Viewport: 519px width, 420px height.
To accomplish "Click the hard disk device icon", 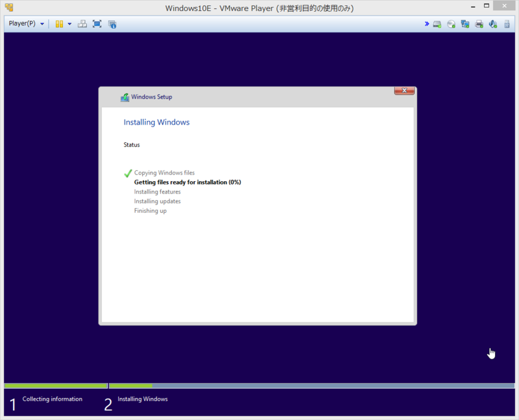I will [x=437, y=24].
